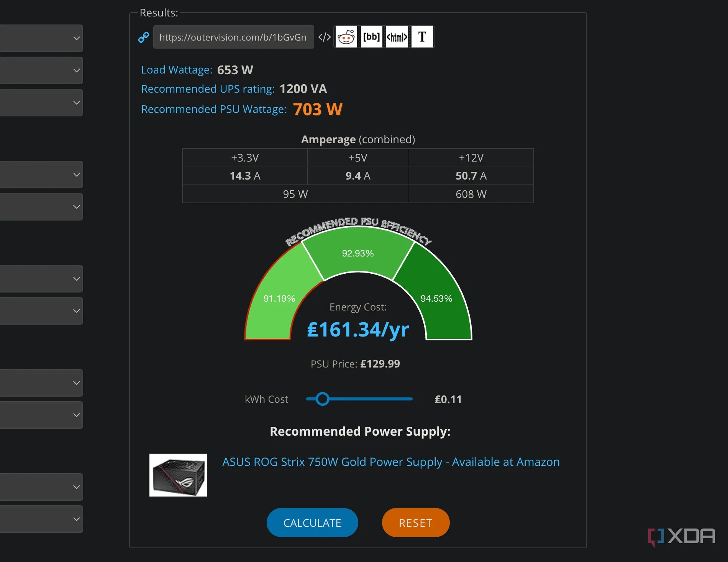Click the ASUS ROG Strix PSU thumbnail
This screenshot has width=728, height=562.
(x=178, y=475)
